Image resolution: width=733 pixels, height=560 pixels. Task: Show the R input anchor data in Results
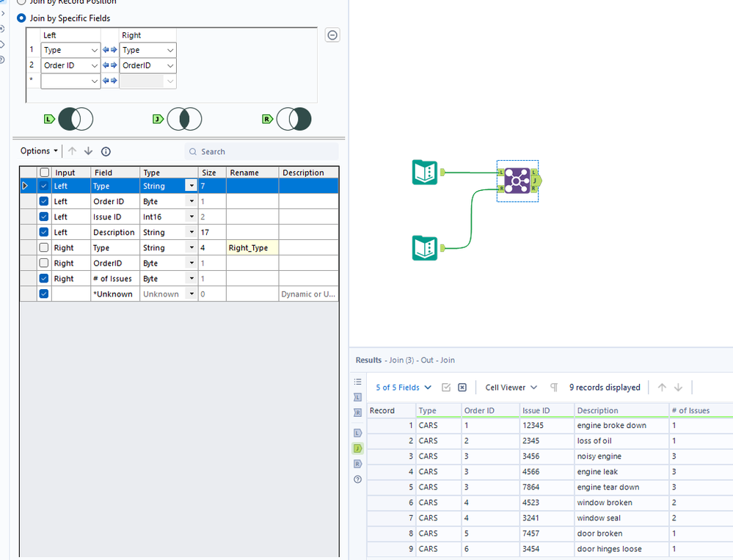pos(358,412)
